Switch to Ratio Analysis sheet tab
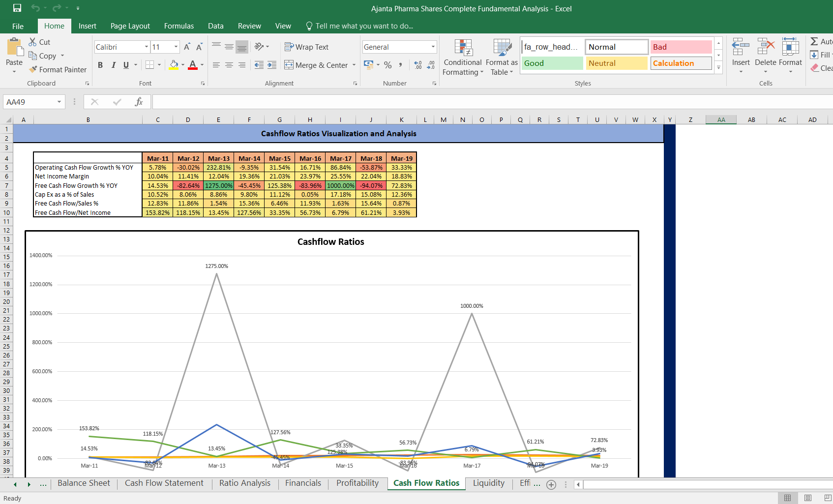Screen dimensions: 833x504 click(x=245, y=483)
